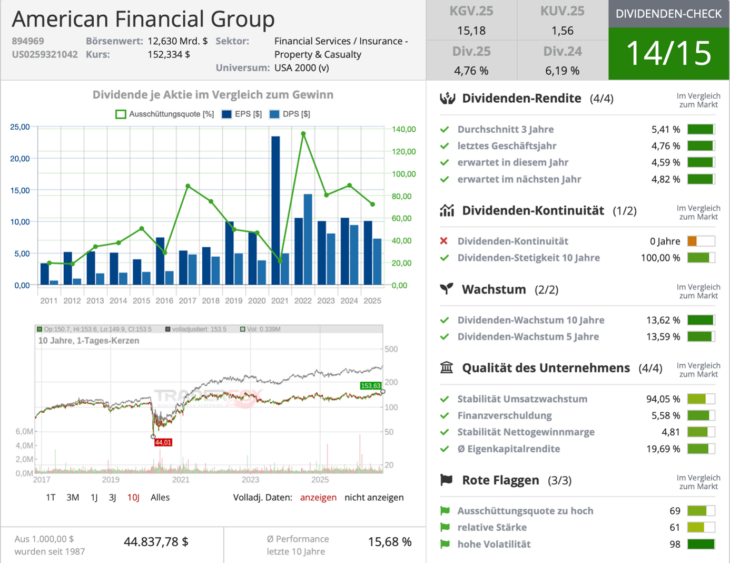Image resolution: width=730 pixels, height=563 pixels.
Task: Click the checkmark beside Stabilität Umsatzwachstum
Action: coord(445,399)
